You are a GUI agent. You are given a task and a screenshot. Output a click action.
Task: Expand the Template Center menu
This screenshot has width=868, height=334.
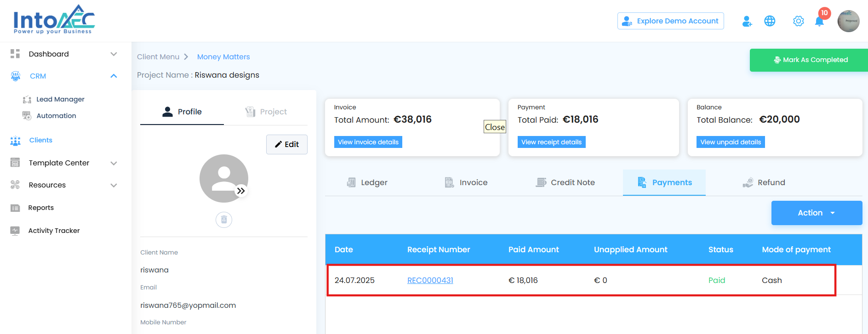click(x=114, y=163)
